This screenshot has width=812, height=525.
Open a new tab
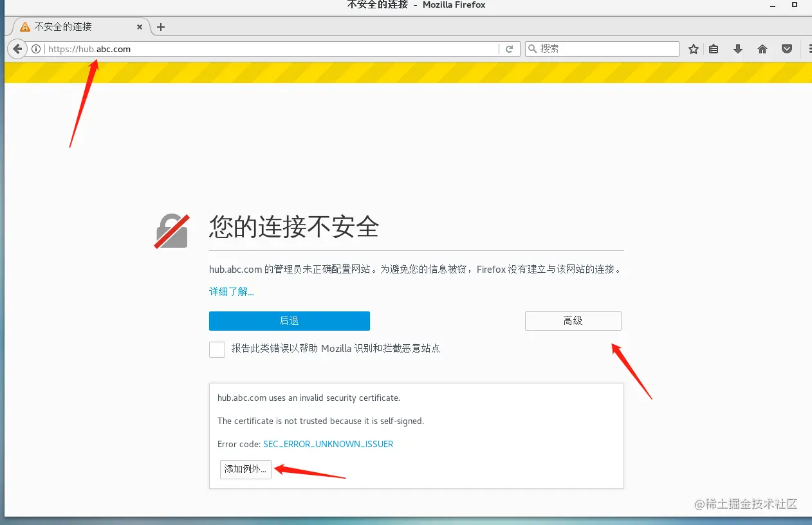click(160, 27)
